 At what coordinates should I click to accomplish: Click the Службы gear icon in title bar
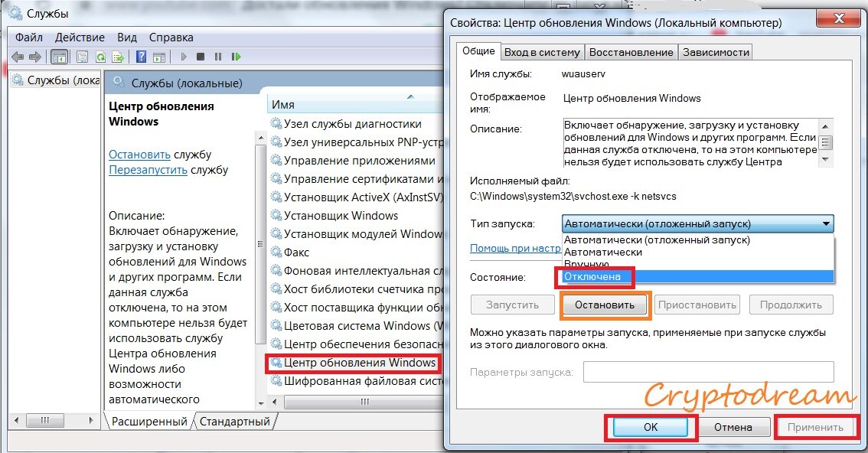point(15,12)
